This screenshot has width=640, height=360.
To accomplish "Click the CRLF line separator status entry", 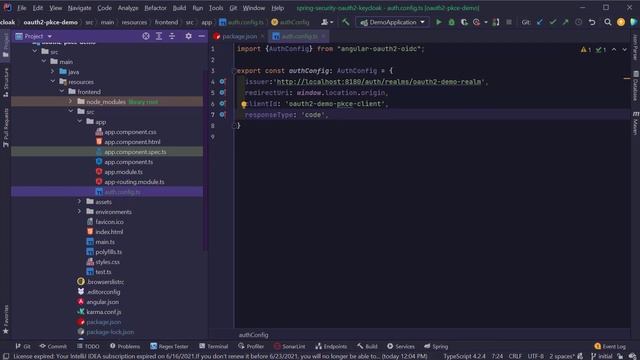I will pyautogui.click(x=515, y=356).
